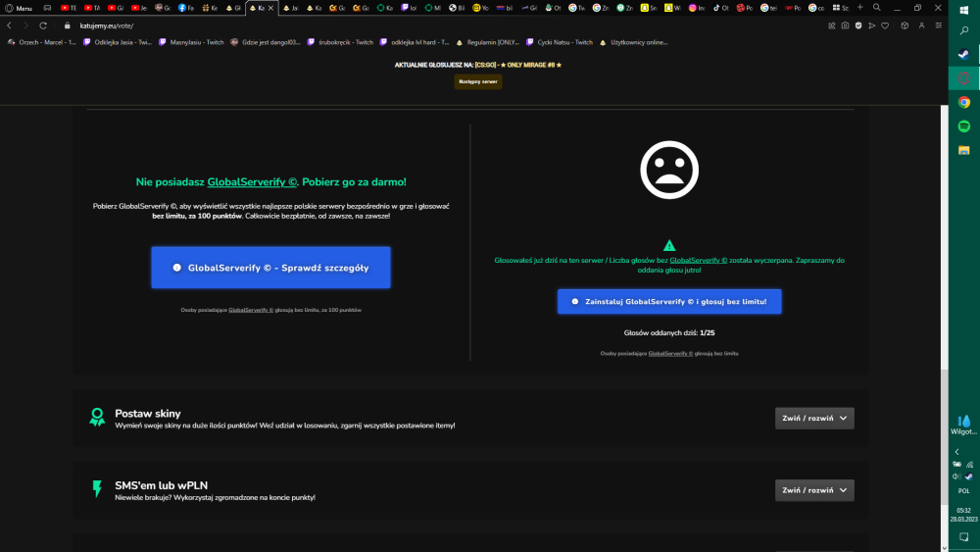Image resolution: width=980 pixels, height=552 pixels.
Task: Click the lightning bolt icon by SMS'em
Action: (x=97, y=489)
